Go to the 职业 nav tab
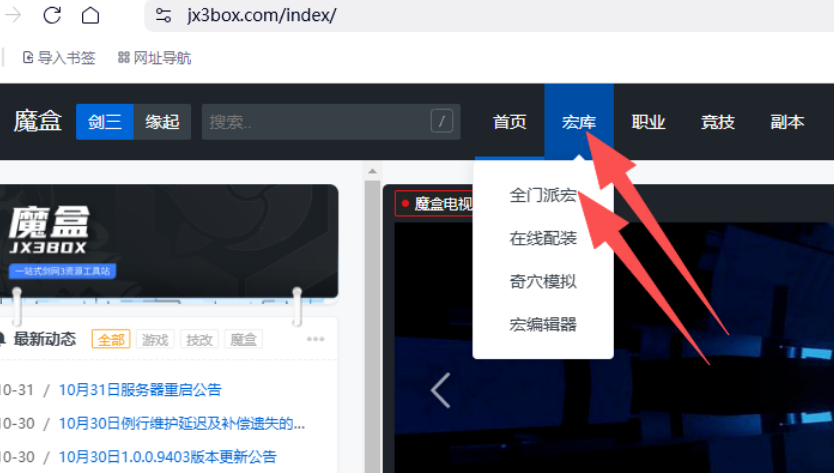This screenshot has width=834, height=473. click(648, 122)
